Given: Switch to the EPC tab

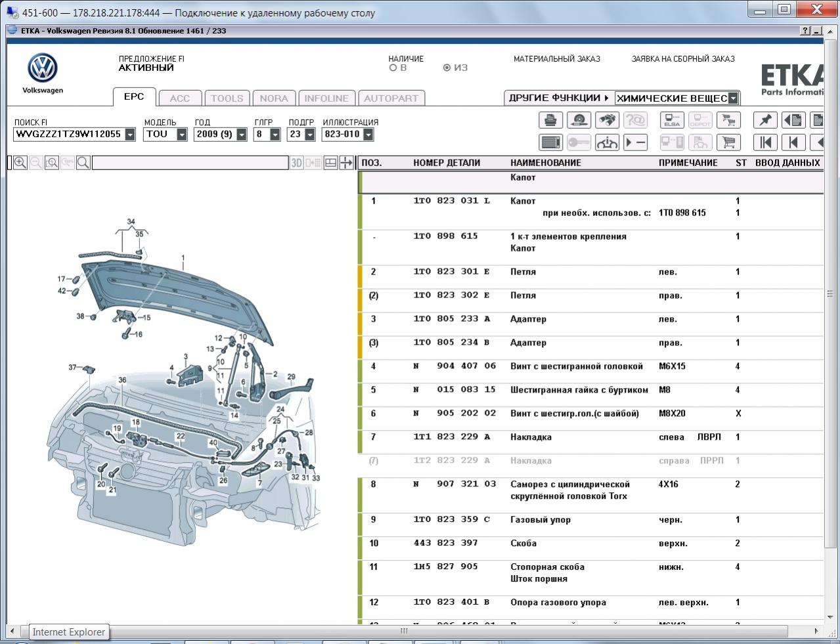Looking at the screenshot, I should [x=134, y=97].
